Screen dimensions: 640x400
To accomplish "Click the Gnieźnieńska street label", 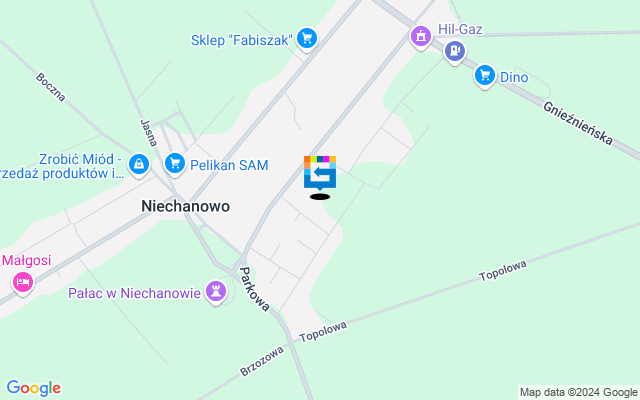I will coord(578,124).
